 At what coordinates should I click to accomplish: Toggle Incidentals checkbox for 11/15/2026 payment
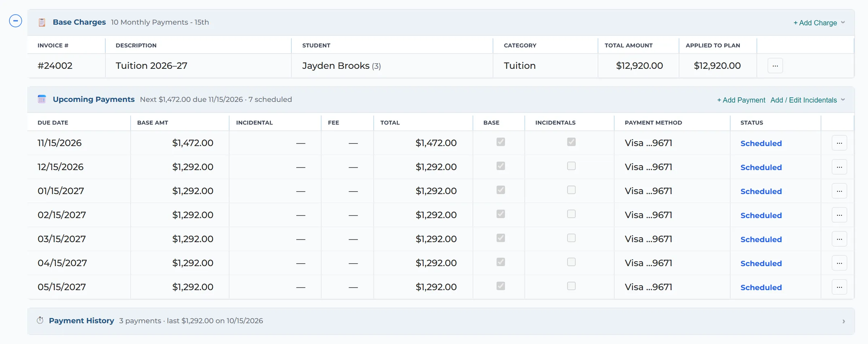(571, 142)
